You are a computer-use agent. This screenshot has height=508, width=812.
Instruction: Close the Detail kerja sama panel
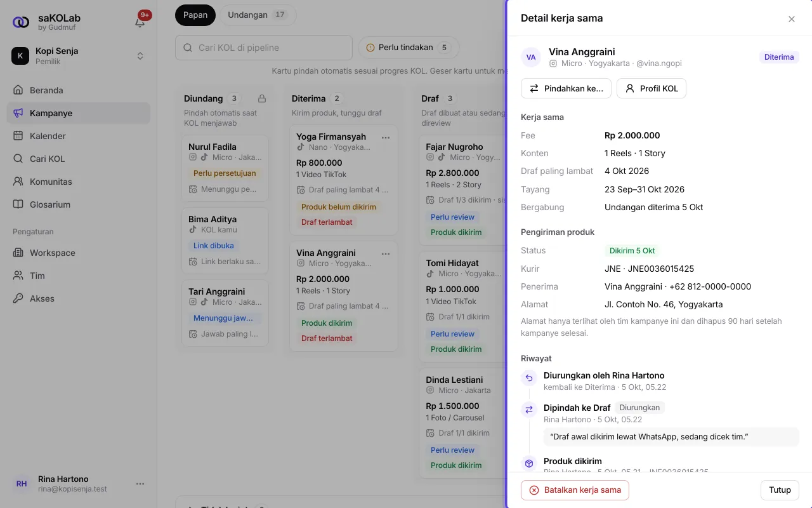point(792,19)
